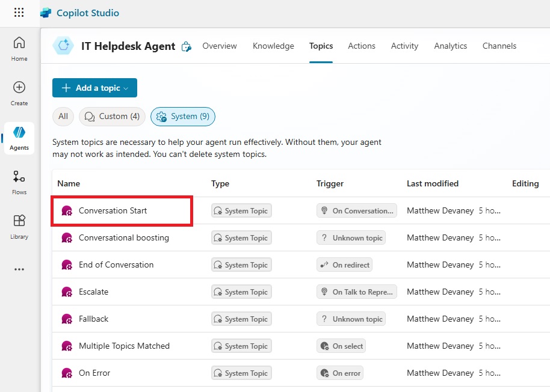Image resolution: width=550 pixels, height=392 pixels.
Task: Click the On redirect trigger badge
Action: pos(344,265)
